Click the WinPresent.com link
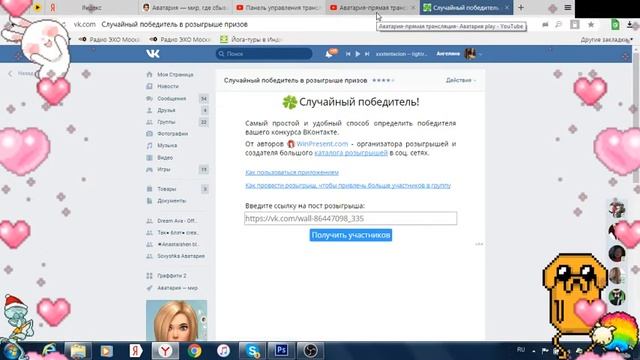The image size is (640, 360). [x=322, y=144]
